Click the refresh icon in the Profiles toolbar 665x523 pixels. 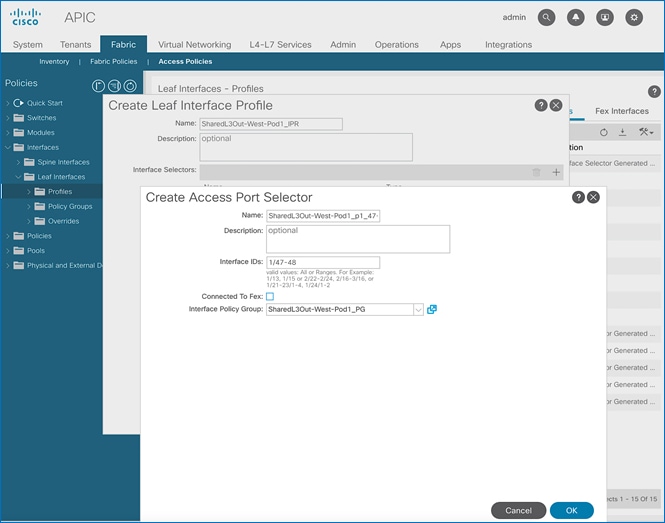pos(604,132)
